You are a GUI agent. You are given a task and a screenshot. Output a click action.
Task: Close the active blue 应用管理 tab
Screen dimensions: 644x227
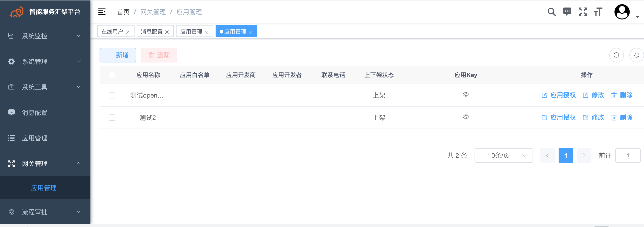pos(251,32)
